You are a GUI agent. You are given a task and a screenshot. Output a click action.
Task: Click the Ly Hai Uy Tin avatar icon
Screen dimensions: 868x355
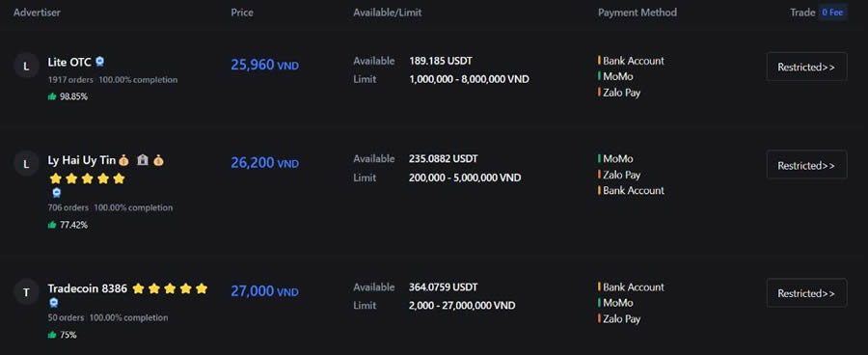[26, 164]
